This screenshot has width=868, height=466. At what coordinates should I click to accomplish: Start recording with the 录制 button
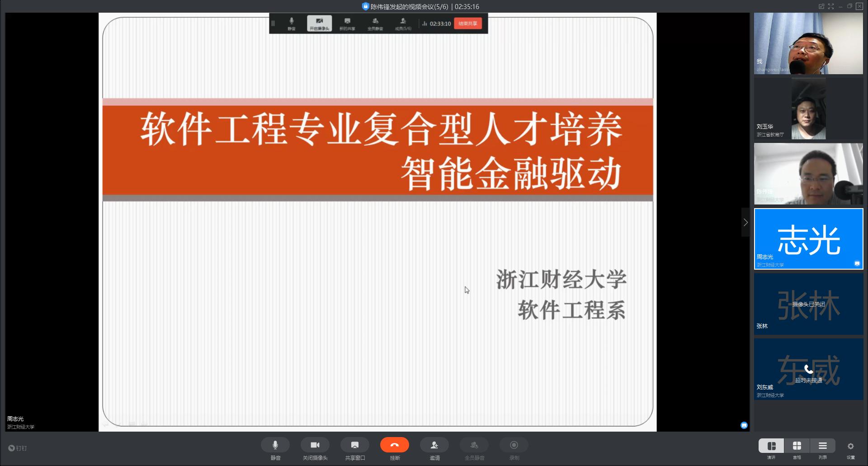[514, 445]
